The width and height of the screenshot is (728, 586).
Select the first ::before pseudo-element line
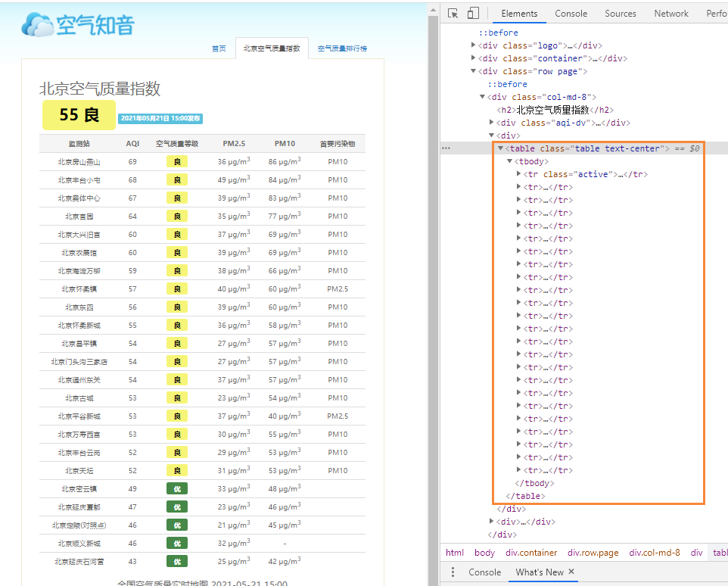[498, 33]
